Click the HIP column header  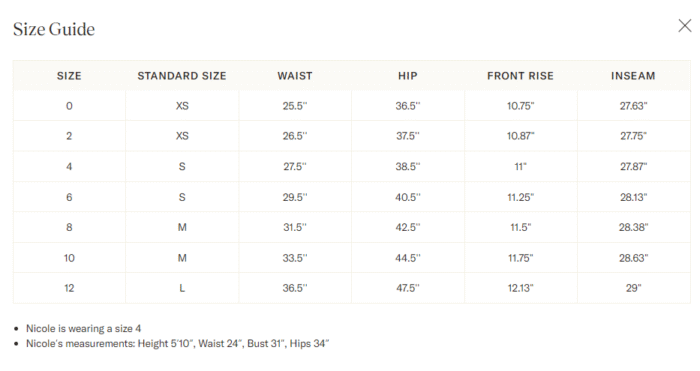coord(408,76)
